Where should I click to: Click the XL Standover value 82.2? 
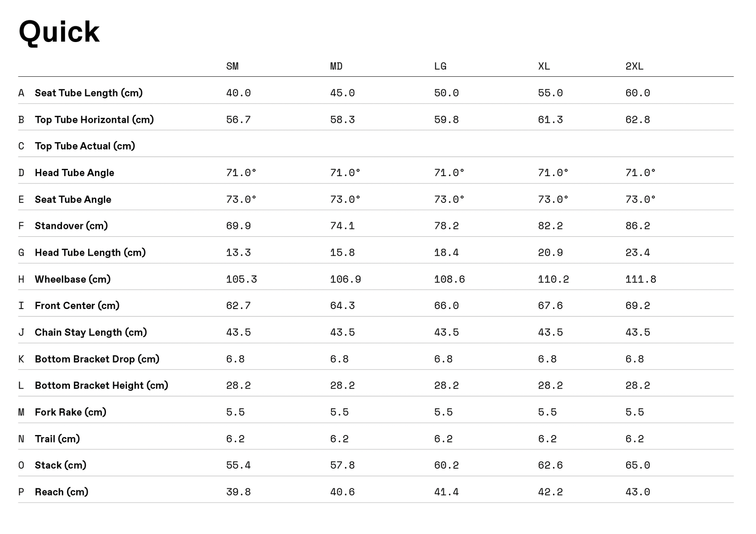[x=550, y=226]
